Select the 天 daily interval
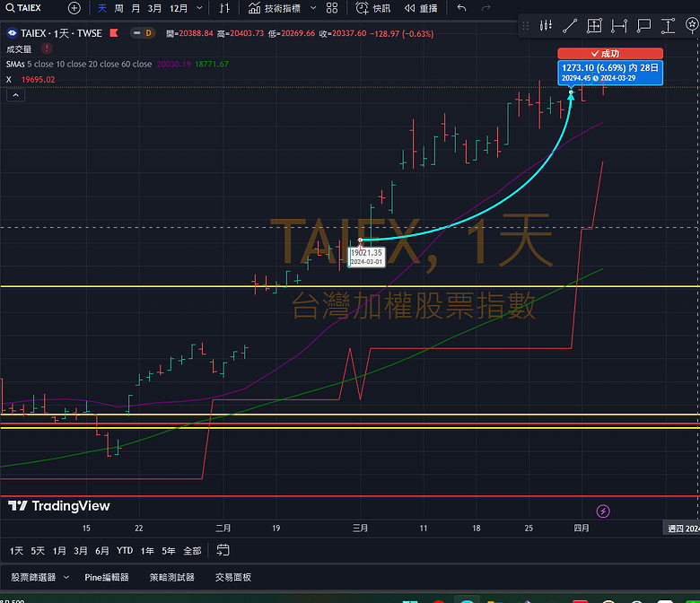Image resolution: width=700 pixels, height=603 pixels. pos(102,8)
